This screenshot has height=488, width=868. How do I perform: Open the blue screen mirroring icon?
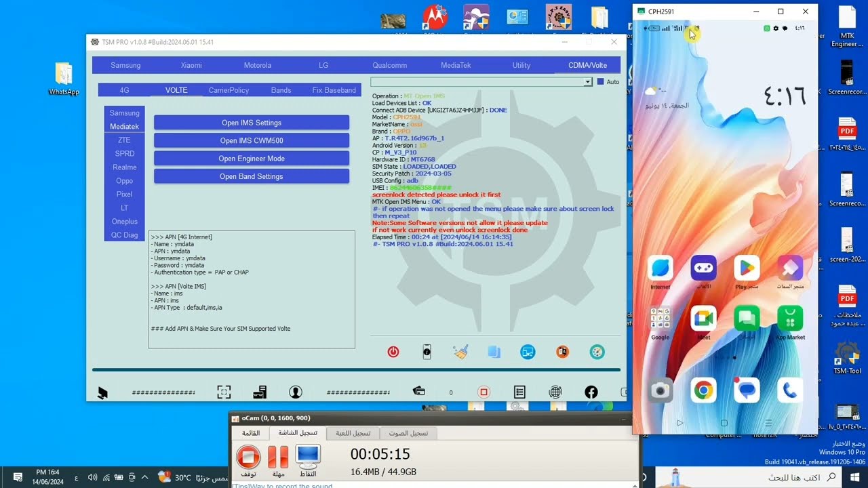tap(528, 352)
